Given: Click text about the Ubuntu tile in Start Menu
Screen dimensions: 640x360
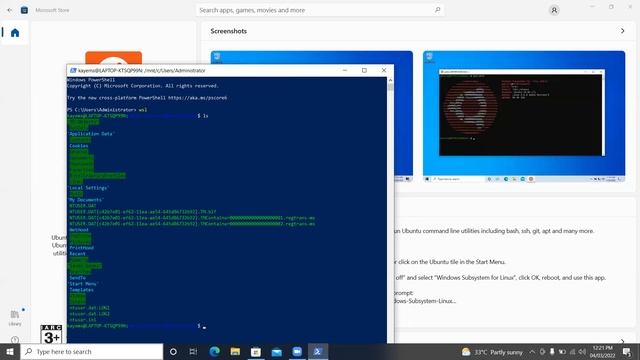Looking at the screenshot, I should pos(451,262).
